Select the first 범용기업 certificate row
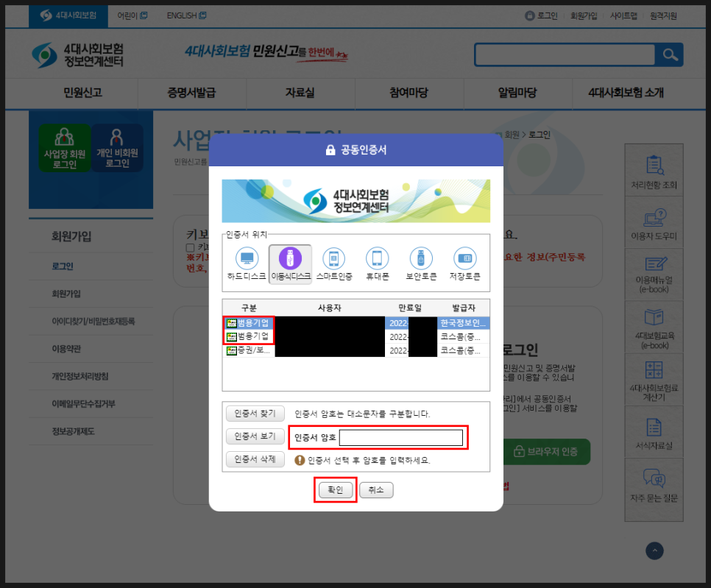The image size is (711, 588). coord(356,323)
